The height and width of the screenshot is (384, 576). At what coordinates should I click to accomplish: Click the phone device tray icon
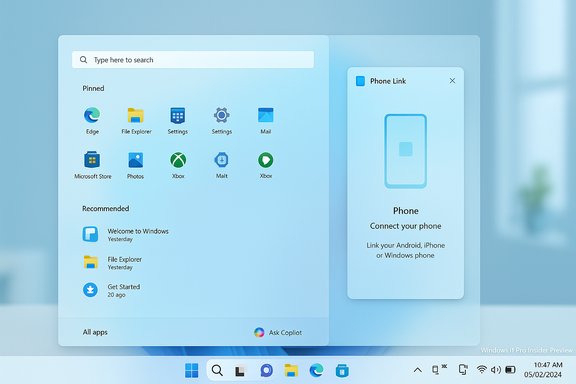463,369
